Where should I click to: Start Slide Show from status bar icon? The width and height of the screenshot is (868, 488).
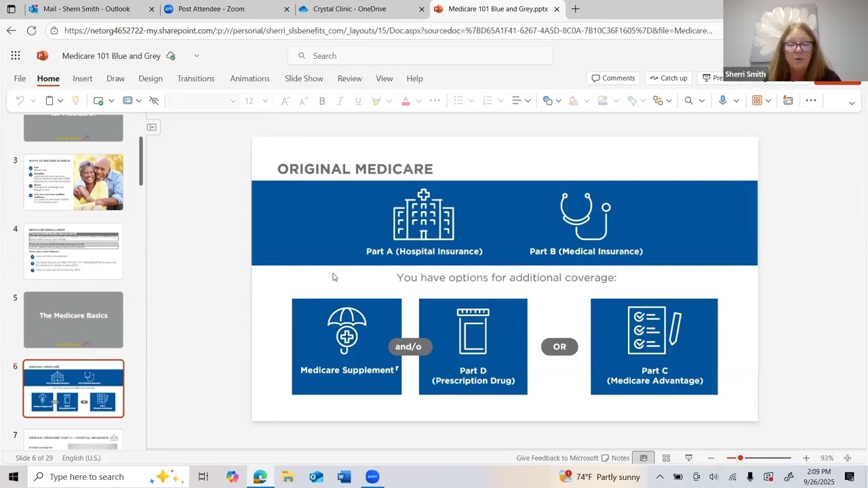[x=689, y=458]
